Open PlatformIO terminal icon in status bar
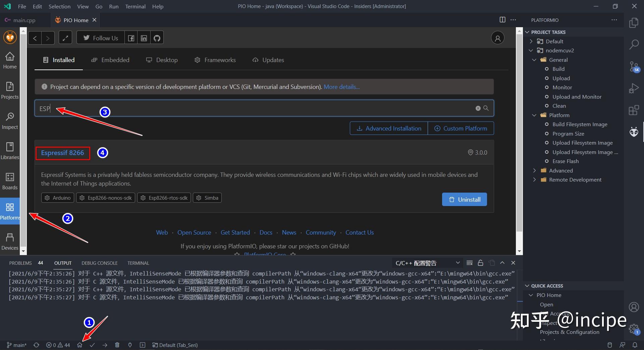The image size is (644, 350). 143,345
